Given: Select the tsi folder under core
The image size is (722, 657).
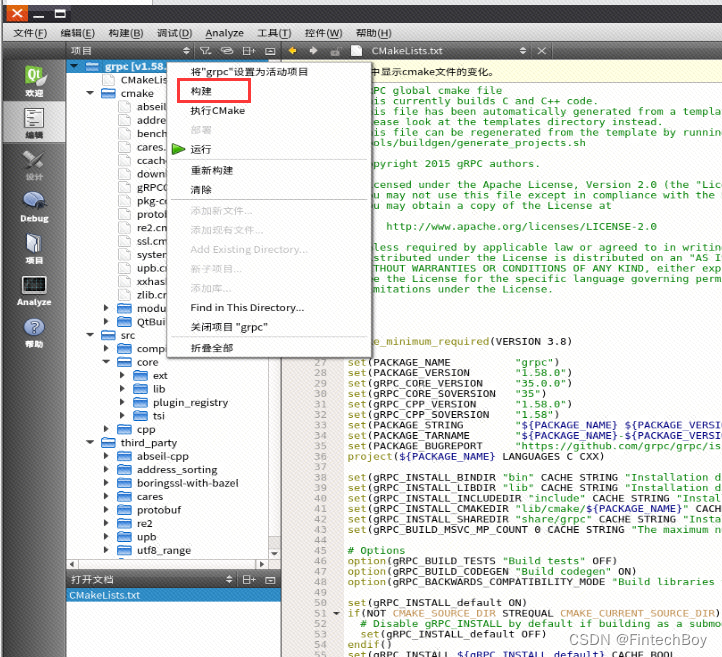Looking at the screenshot, I should [x=158, y=416].
